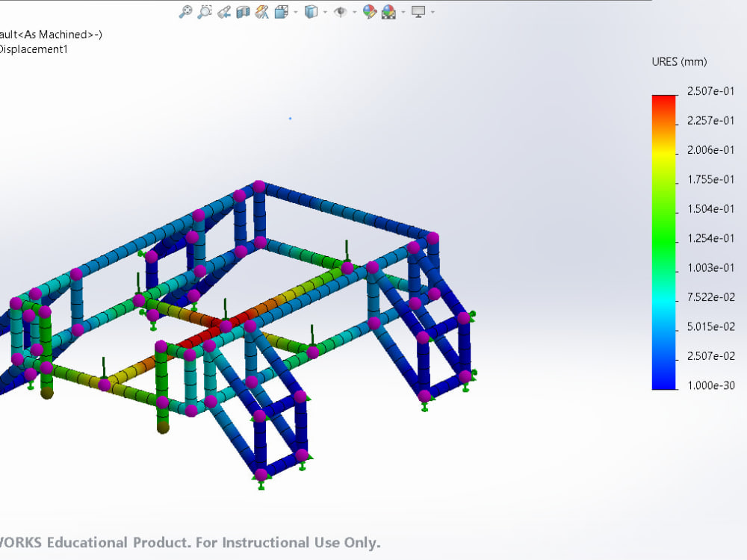Click the 2.257e-01 legend value
The width and height of the screenshot is (747, 560).
[x=711, y=120]
